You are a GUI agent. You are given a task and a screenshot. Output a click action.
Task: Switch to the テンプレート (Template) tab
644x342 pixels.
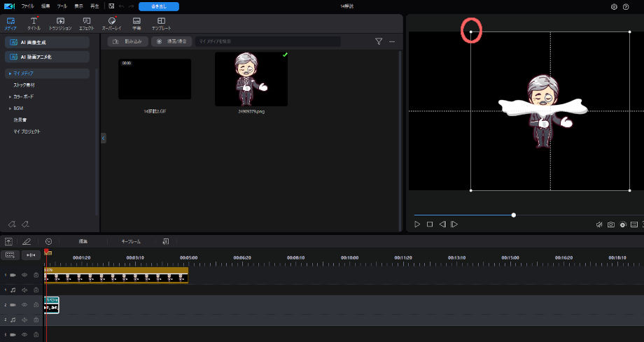[162, 23]
